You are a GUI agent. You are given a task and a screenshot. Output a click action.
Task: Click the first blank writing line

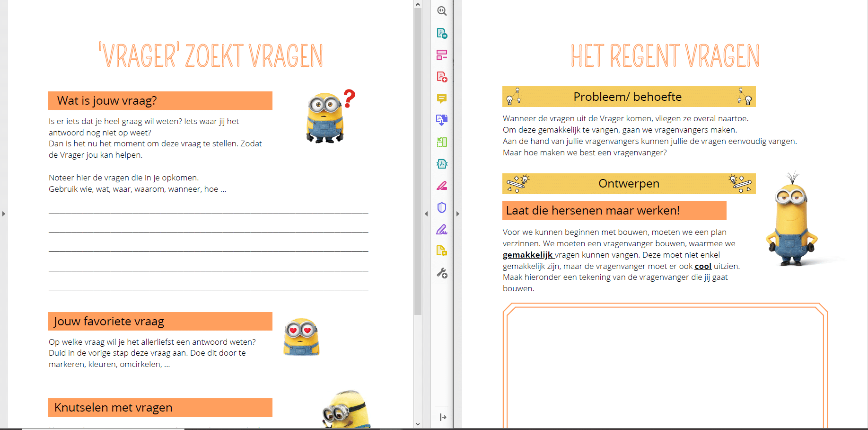pyautogui.click(x=209, y=214)
